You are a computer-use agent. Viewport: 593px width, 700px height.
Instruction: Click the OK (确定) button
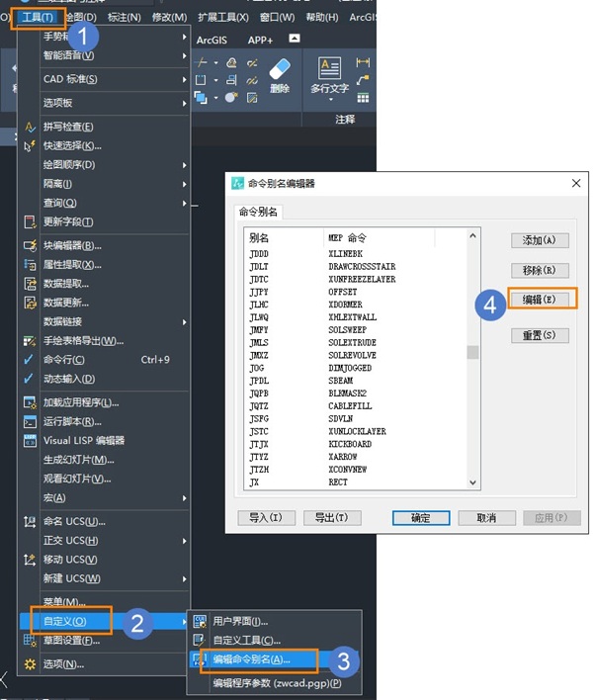[x=421, y=518]
